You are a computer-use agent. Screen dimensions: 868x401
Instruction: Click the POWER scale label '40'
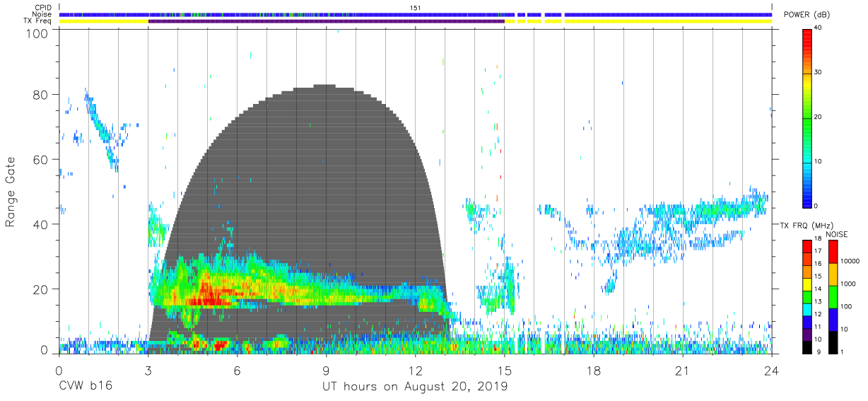819,28
